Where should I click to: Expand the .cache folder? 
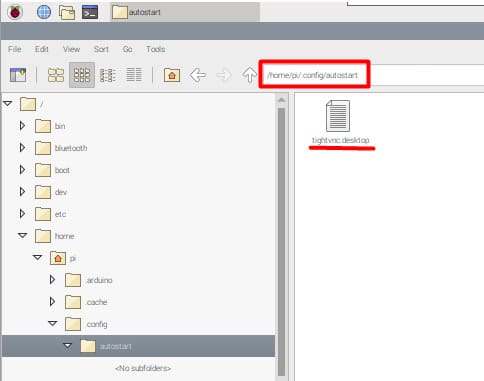point(52,301)
